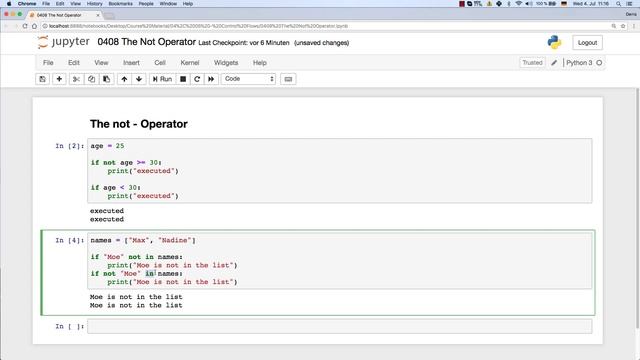
Task: Click the pencil edit mode indicator
Action: point(554,63)
